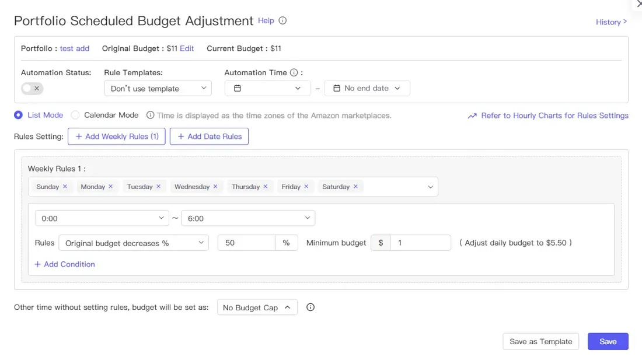Click Add Weekly Rules (1) button
This screenshot has height=364, width=642.
coord(117,136)
